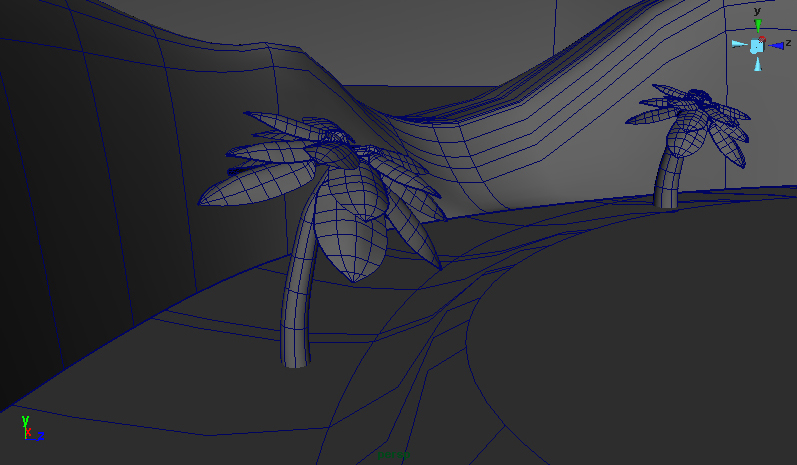Viewport: 797px width, 465px height.
Task: Click the cyan bottom cone on view compass
Action: tap(758, 64)
